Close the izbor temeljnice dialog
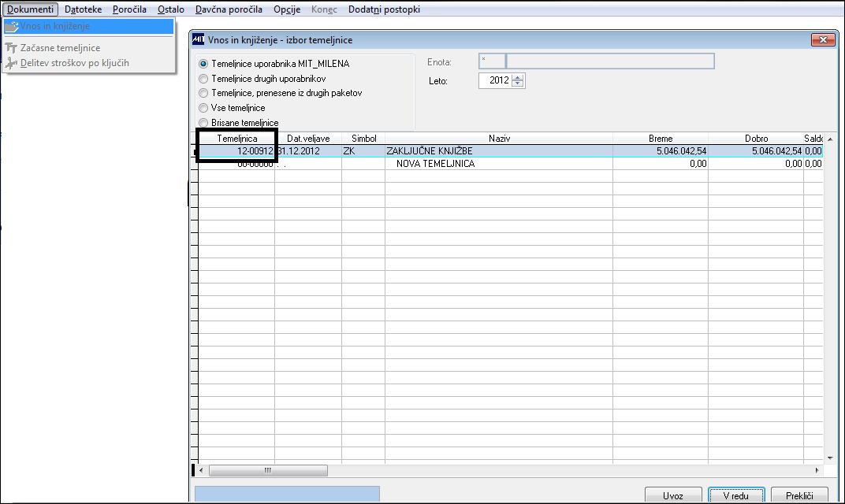The height and width of the screenshot is (504, 845). coord(823,40)
